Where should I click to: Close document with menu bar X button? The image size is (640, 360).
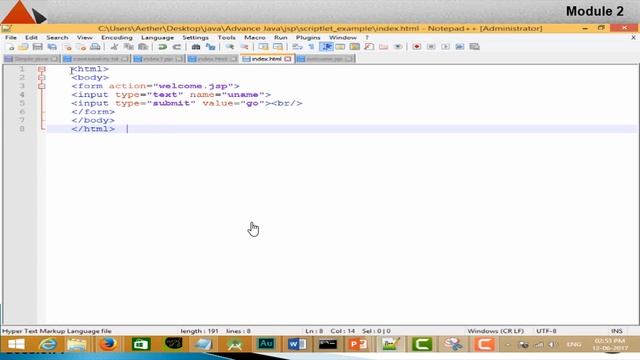[633, 38]
